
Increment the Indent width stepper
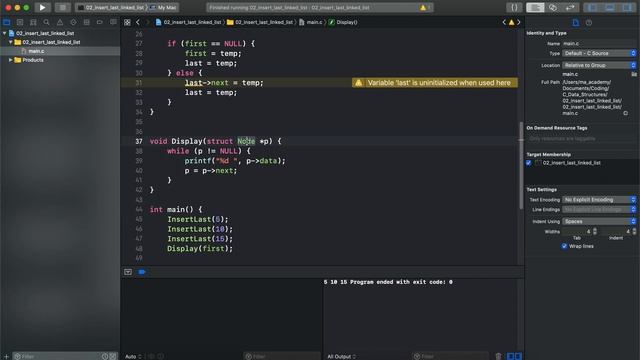[x=634, y=230]
